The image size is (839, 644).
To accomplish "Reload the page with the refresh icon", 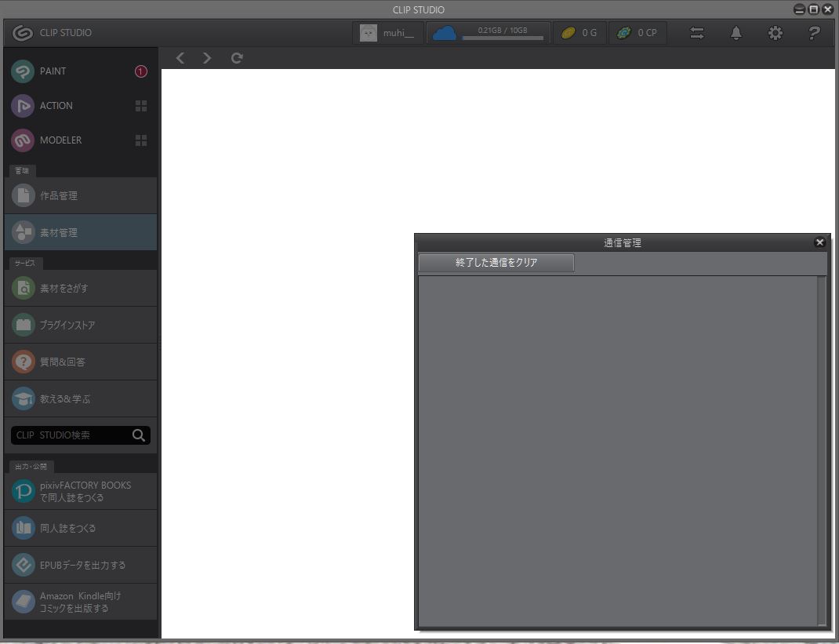I will tap(237, 58).
